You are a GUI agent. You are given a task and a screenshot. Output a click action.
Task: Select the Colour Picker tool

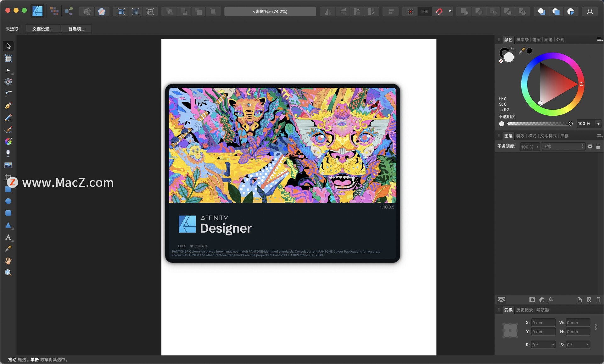coord(8,249)
